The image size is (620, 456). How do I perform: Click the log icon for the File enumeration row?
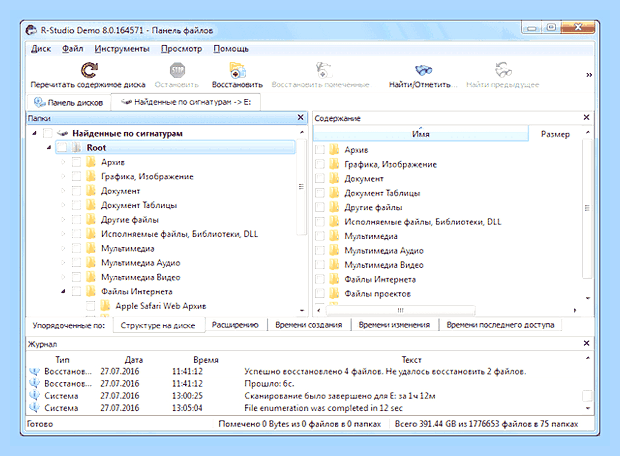pos(35,407)
